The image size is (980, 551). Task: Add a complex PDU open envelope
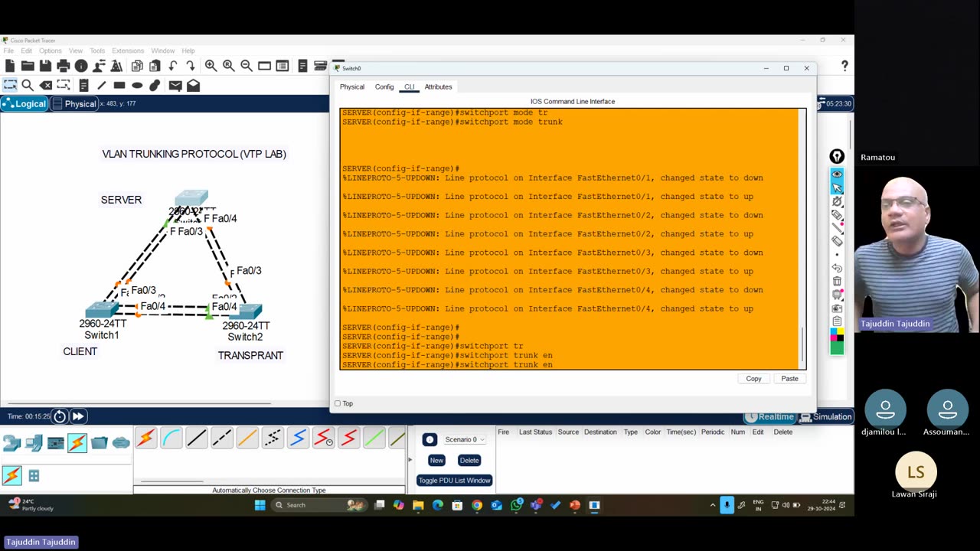(193, 85)
